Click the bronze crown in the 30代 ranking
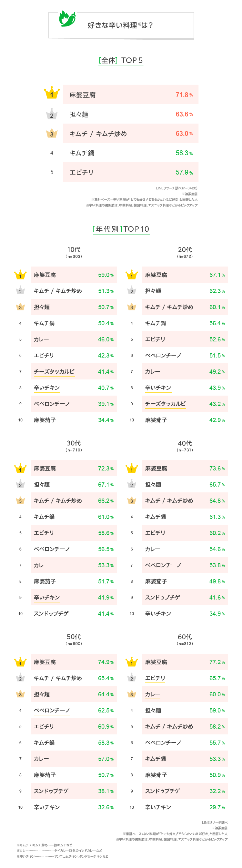The image size is (242, 868). 20,500
